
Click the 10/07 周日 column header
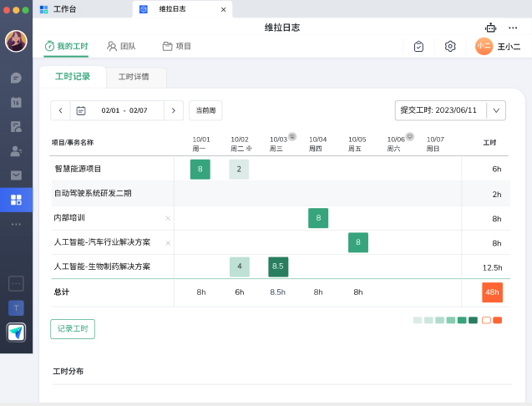coord(435,144)
